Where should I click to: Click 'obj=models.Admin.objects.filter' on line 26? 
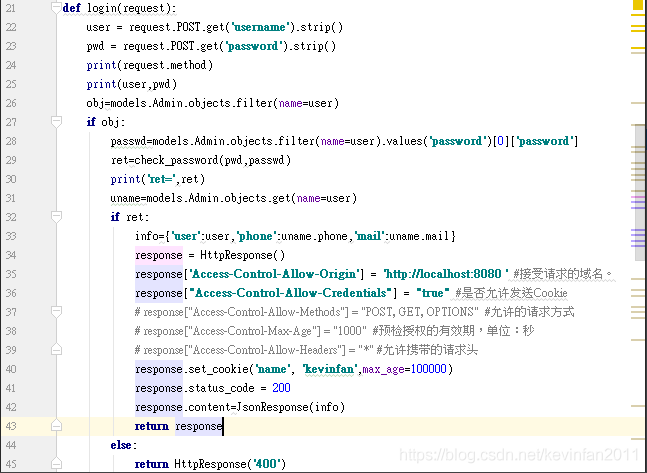(x=179, y=103)
